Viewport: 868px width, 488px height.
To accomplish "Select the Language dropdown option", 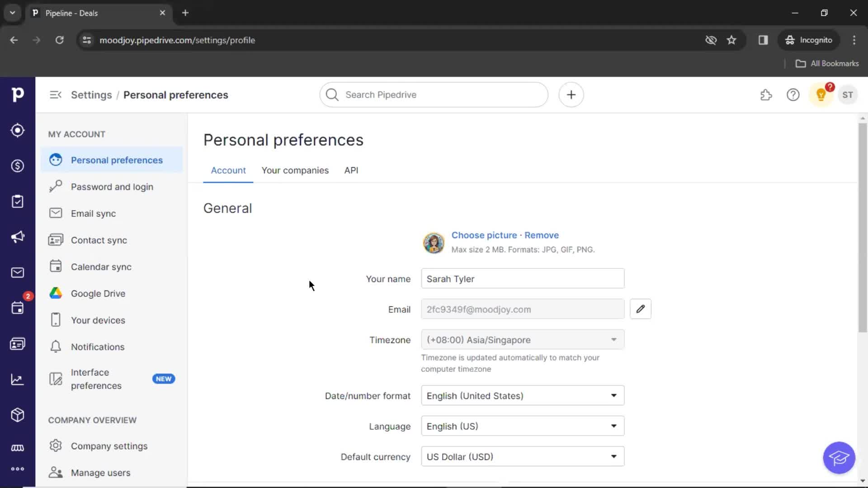I will [522, 426].
